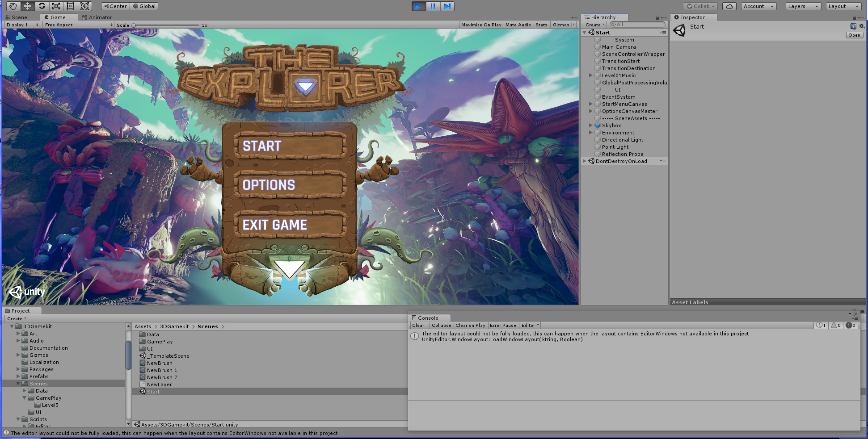Viewport: 868px width, 439px height.
Task: Click EXIT GAME in the game menu
Action: coord(290,225)
